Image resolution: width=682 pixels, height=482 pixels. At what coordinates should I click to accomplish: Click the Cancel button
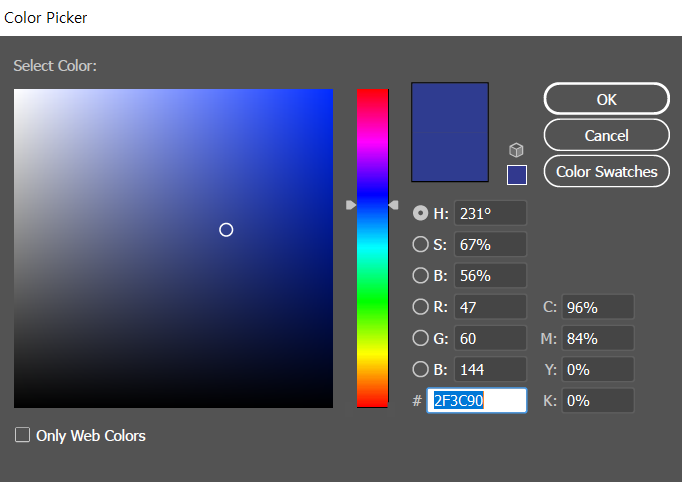[x=606, y=135]
